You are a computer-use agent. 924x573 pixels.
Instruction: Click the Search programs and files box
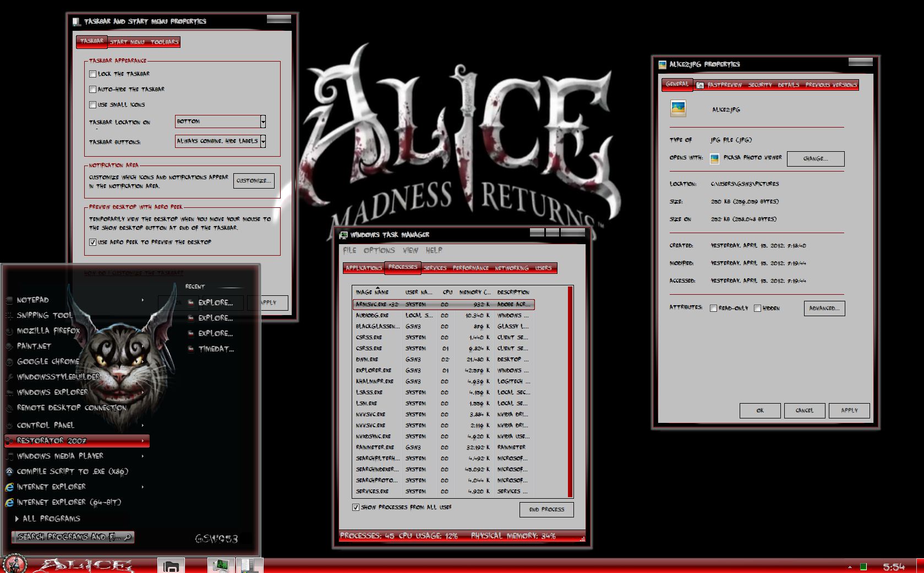(x=73, y=537)
